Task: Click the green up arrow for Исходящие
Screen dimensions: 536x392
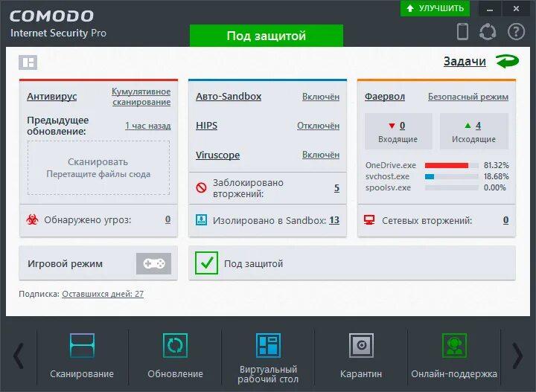Action: tap(468, 126)
